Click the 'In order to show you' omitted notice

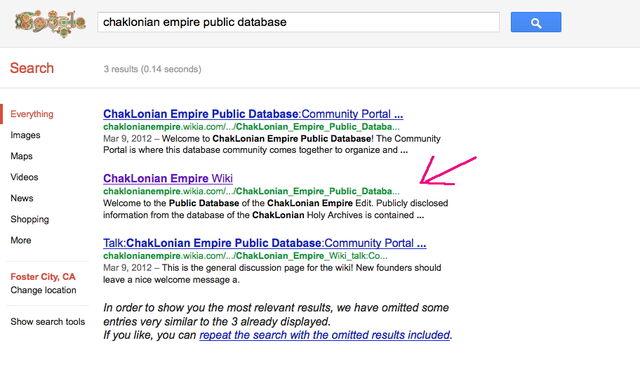278,321
